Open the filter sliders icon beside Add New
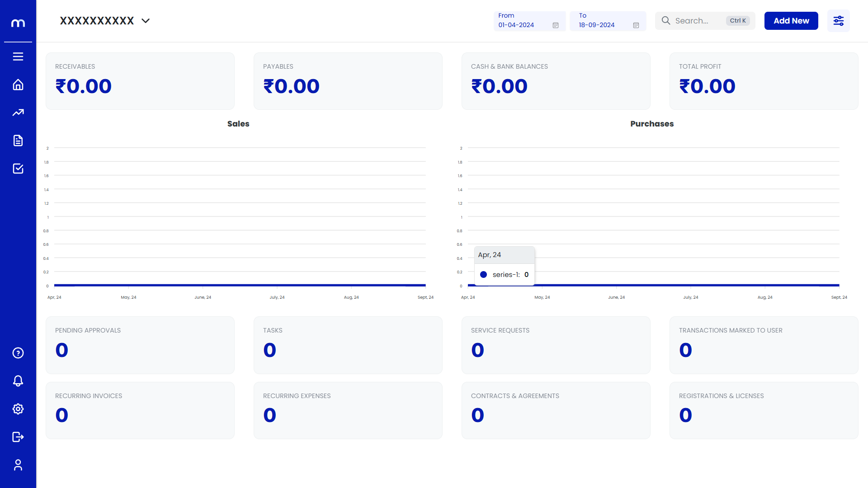The image size is (868, 488). pyautogui.click(x=839, y=21)
